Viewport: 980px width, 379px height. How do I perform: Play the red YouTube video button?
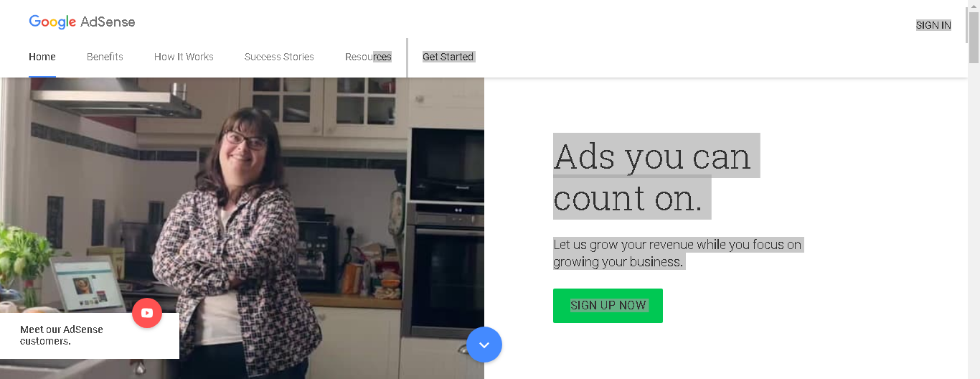coord(147,313)
